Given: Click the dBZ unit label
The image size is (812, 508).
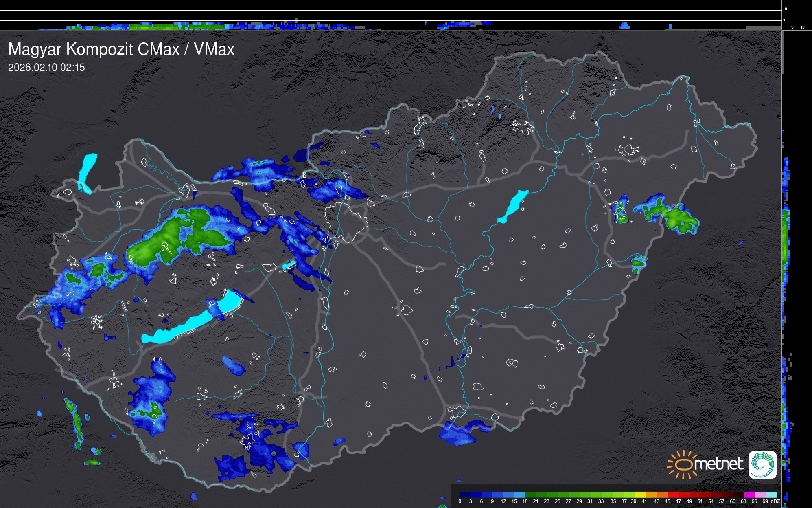Looking at the screenshot, I should click(x=775, y=501).
